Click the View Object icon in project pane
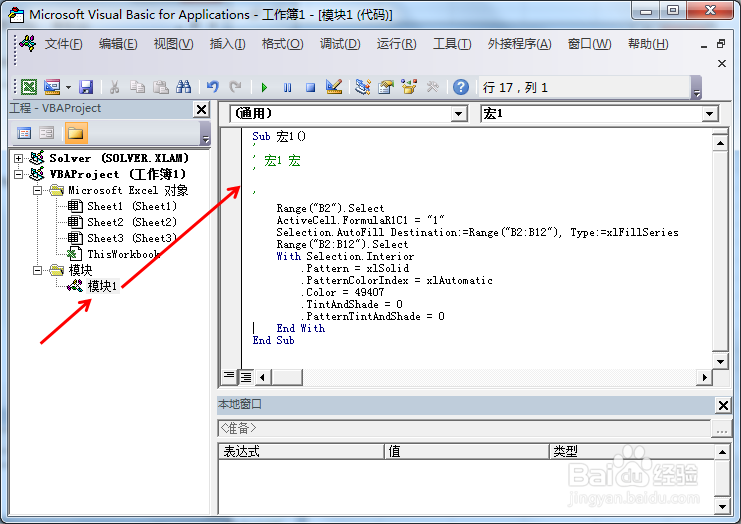This screenshot has width=741, height=524. coord(47,133)
